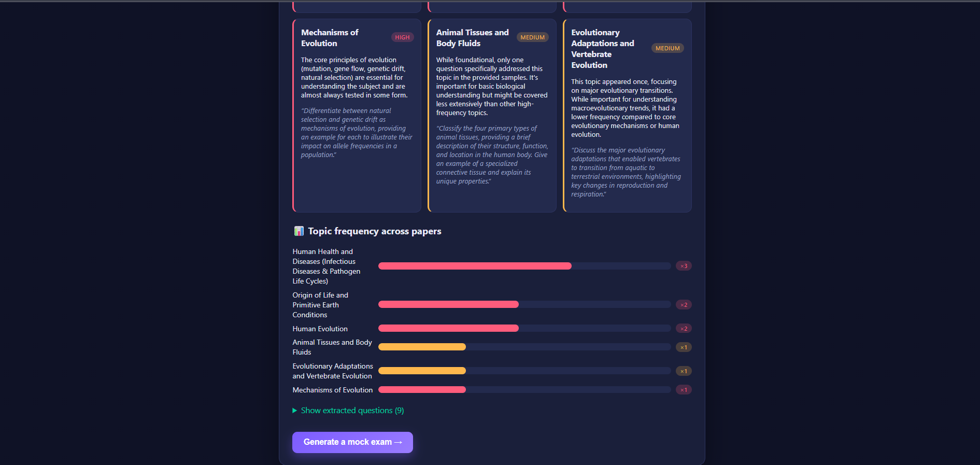
Task: Click the triangle arrow before Show extracted questions
Action: 295,411
